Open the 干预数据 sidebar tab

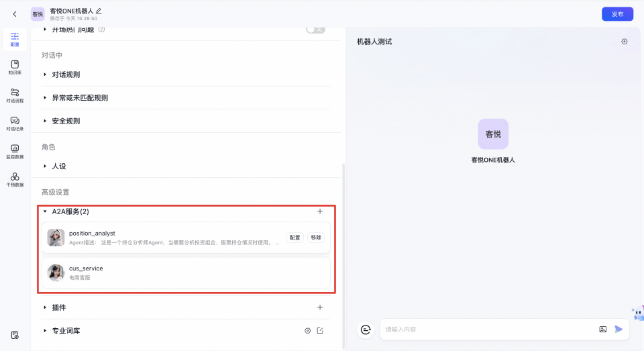pos(15,180)
